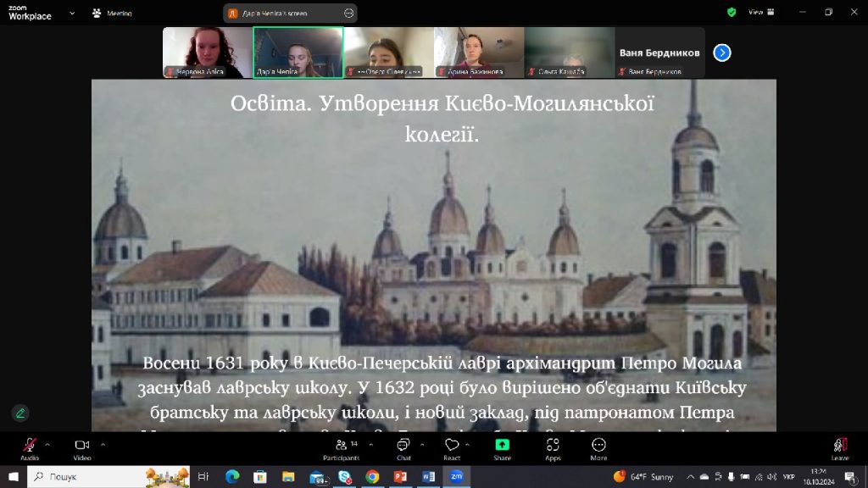
Task: Click the Meeting tab
Action: coord(112,14)
